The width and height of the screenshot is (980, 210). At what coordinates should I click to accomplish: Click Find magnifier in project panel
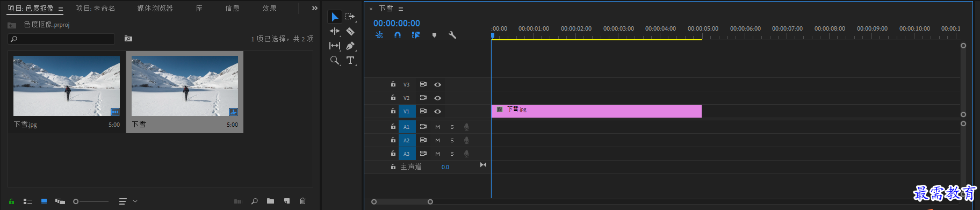(x=255, y=201)
